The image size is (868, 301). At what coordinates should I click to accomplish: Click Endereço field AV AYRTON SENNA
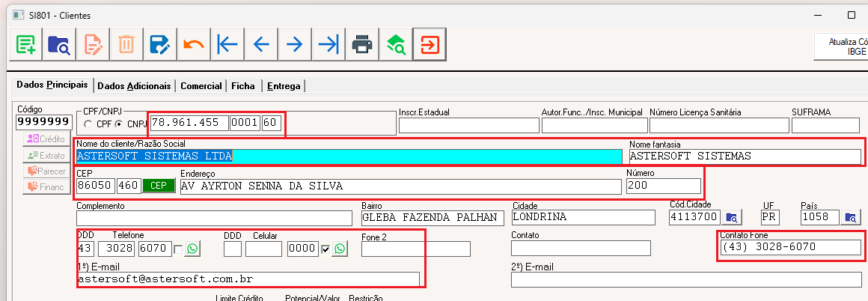click(401, 186)
